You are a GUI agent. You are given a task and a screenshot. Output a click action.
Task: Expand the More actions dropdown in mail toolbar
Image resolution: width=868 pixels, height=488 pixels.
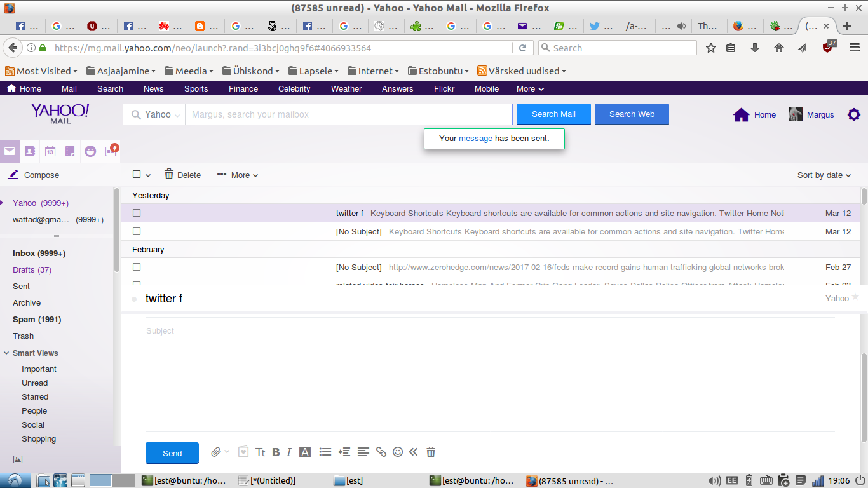(238, 175)
